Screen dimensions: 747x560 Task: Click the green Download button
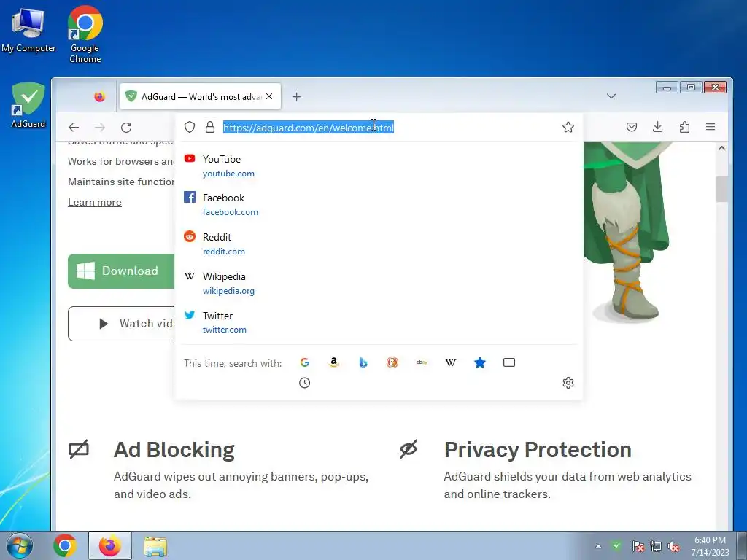(121, 271)
